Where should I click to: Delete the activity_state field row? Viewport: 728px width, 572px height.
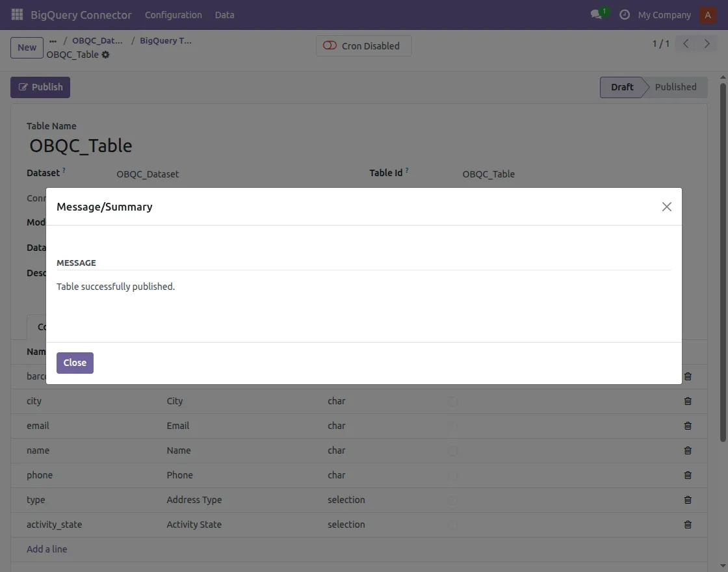pyautogui.click(x=688, y=525)
